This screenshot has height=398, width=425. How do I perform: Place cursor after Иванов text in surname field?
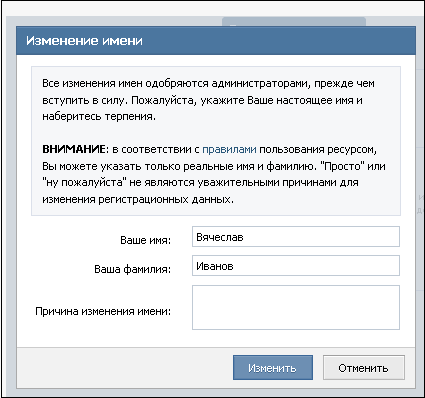[x=235, y=266]
